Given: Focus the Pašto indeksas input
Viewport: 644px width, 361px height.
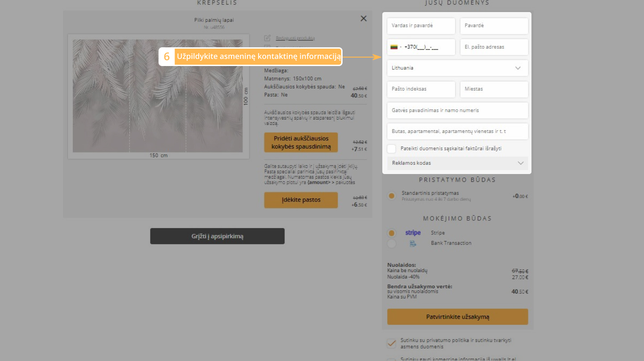Looking at the screenshot, I should [x=421, y=89].
